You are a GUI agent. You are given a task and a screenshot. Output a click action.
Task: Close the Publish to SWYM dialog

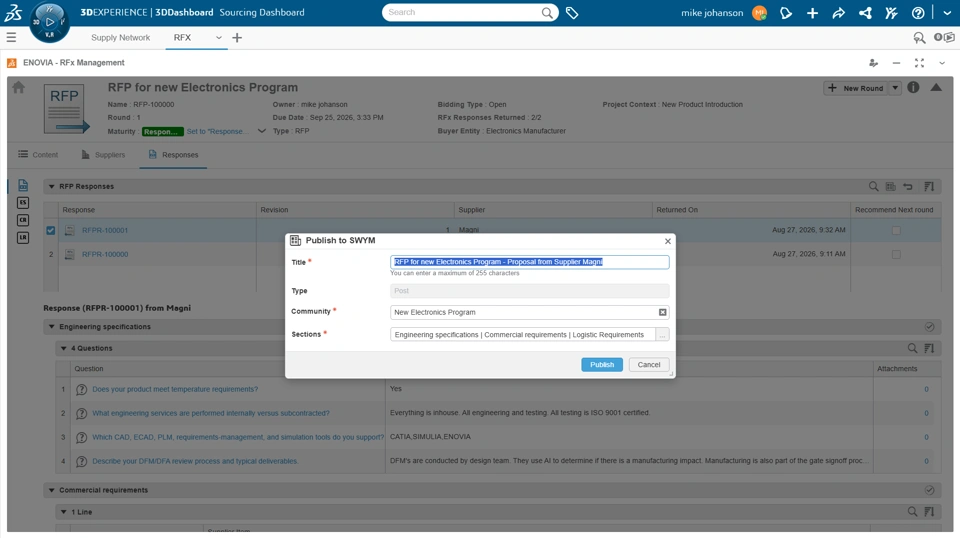coord(668,241)
